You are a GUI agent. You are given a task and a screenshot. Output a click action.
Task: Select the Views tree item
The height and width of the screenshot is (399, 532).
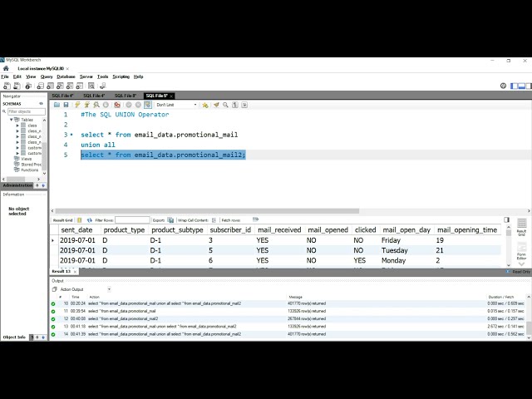click(26, 159)
